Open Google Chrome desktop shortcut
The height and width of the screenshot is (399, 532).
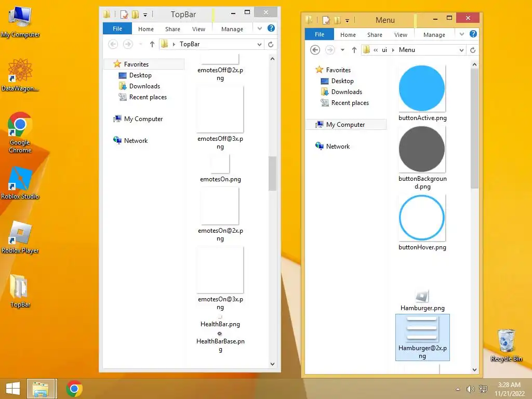tap(20, 132)
